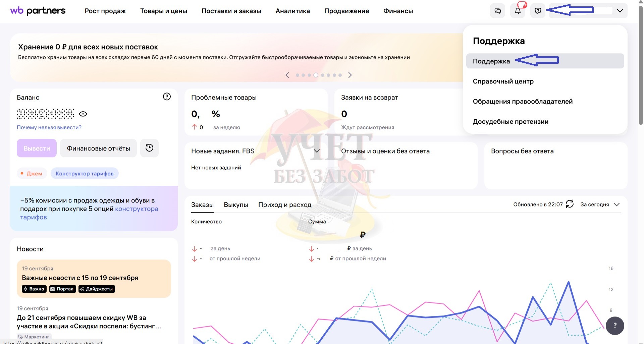
Task: Click the support question-bubble icon in header
Action: (x=538, y=11)
